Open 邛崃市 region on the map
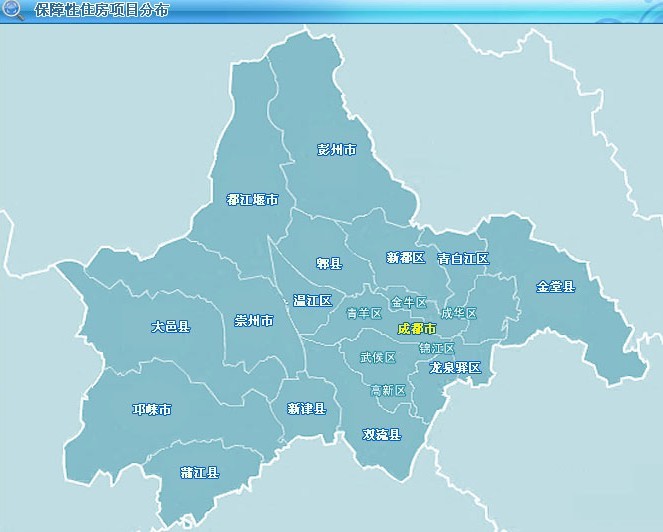Image resolution: width=663 pixels, height=532 pixels. [x=152, y=410]
